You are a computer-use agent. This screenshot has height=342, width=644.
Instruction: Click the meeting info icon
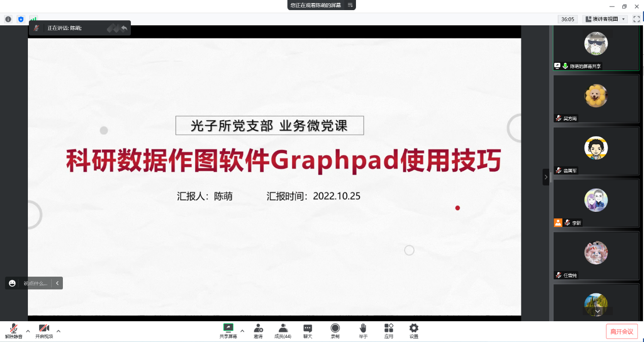[x=8, y=19]
